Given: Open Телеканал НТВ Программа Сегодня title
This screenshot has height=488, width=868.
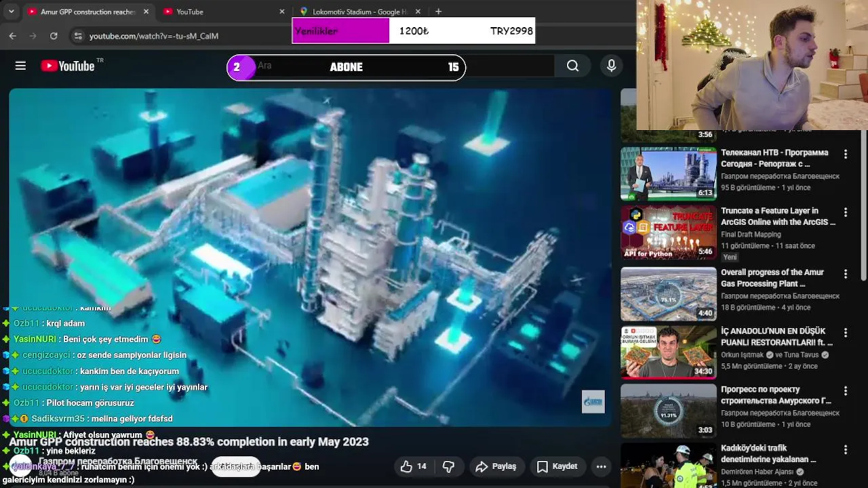Looking at the screenshot, I should click(774, 159).
